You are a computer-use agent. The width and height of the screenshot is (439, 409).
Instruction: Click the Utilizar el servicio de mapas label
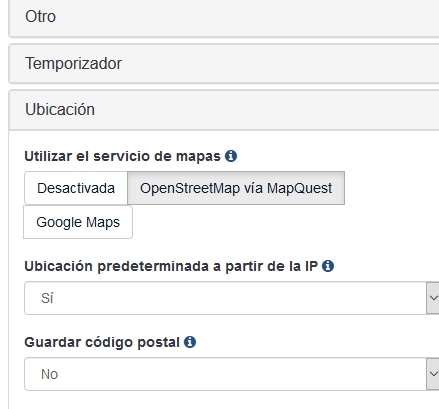(122, 156)
